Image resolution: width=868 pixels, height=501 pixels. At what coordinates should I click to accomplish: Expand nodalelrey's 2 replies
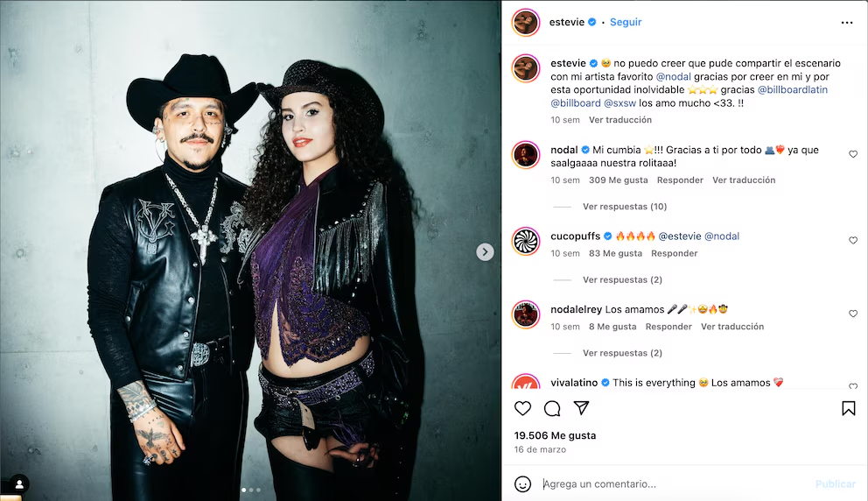[x=622, y=353]
